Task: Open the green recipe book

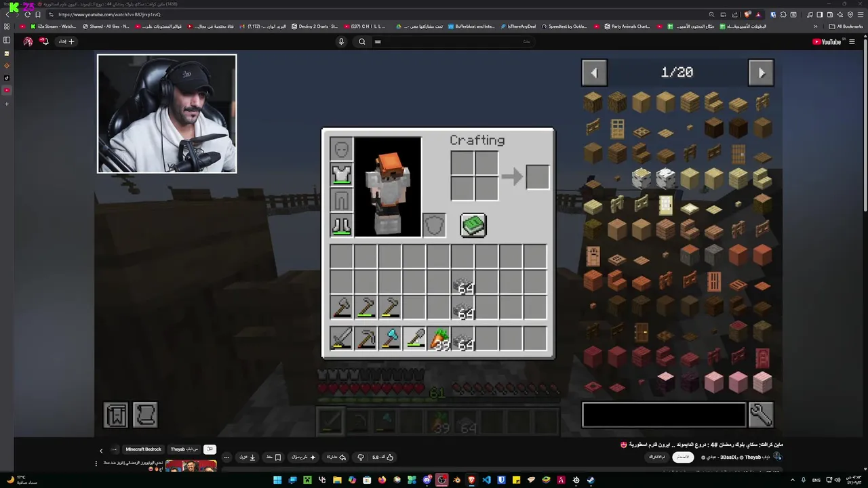Action: point(473,225)
